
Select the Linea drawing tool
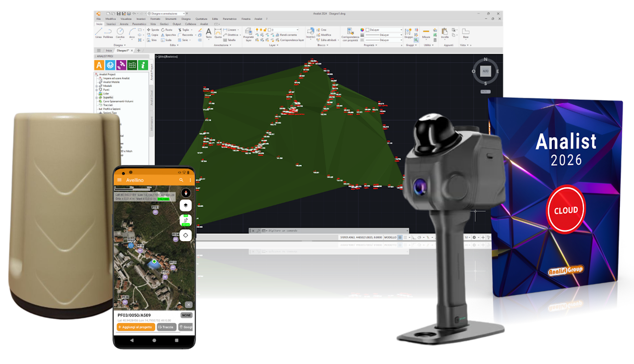coord(98,33)
